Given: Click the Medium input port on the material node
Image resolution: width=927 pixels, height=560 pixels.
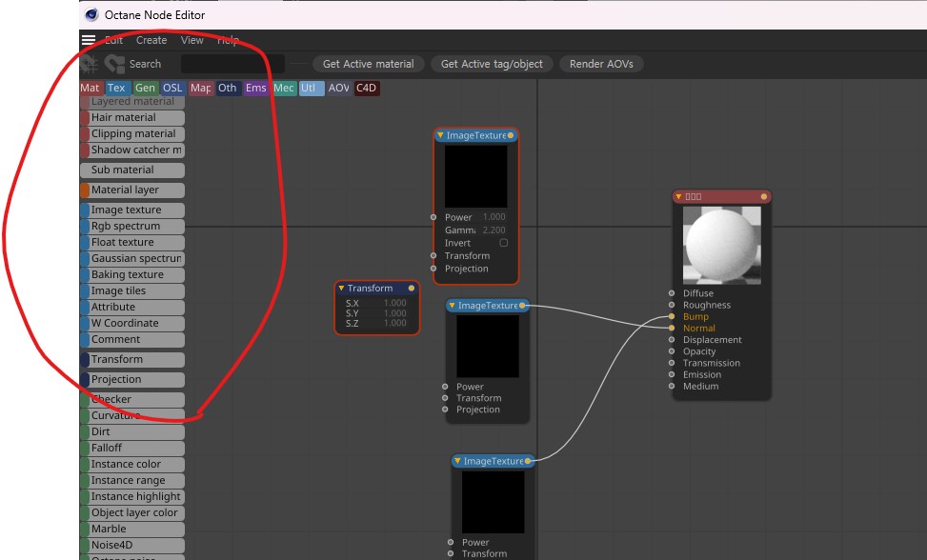Looking at the screenshot, I should (x=672, y=386).
